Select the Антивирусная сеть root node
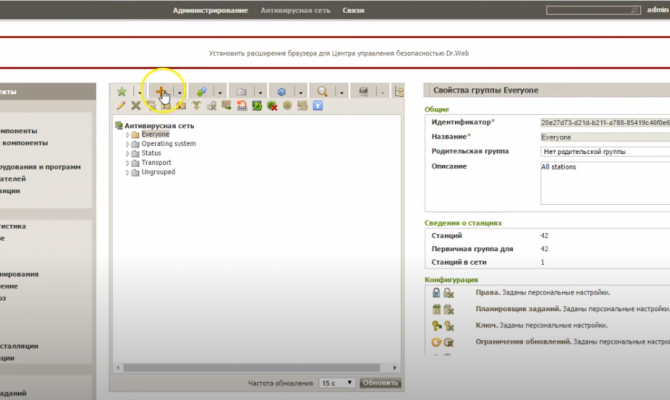The image size is (670, 400). (x=159, y=126)
